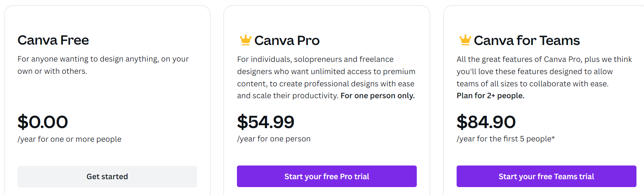Start your free Teams trial

[x=546, y=176]
